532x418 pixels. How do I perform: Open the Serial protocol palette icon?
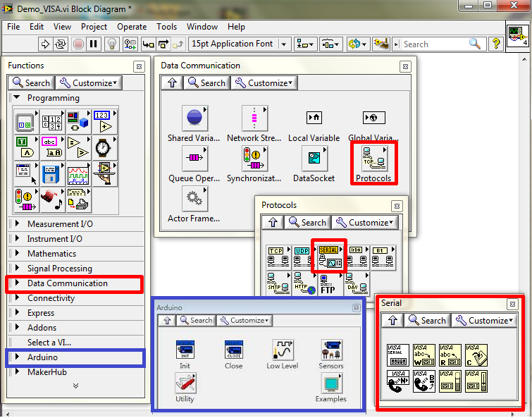(x=330, y=257)
